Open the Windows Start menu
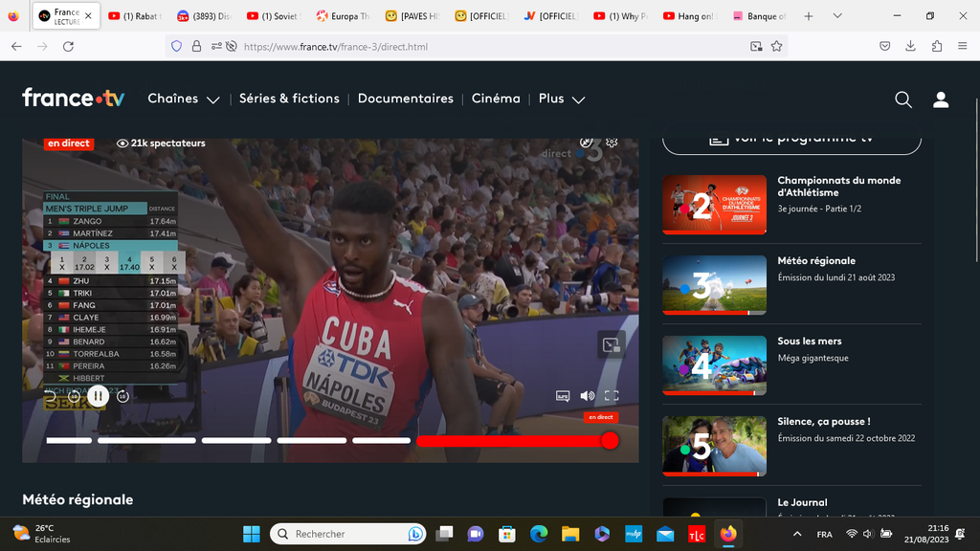This screenshot has height=551, width=980. point(252,534)
